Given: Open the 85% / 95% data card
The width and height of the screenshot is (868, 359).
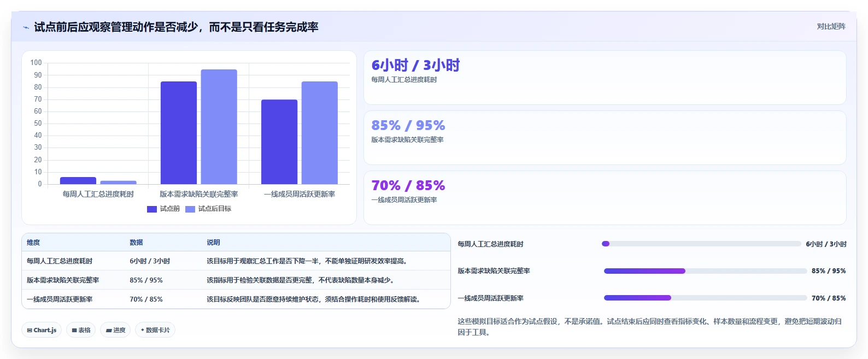Looking at the screenshot, I should pyautogui.click(x=605, y=138).
